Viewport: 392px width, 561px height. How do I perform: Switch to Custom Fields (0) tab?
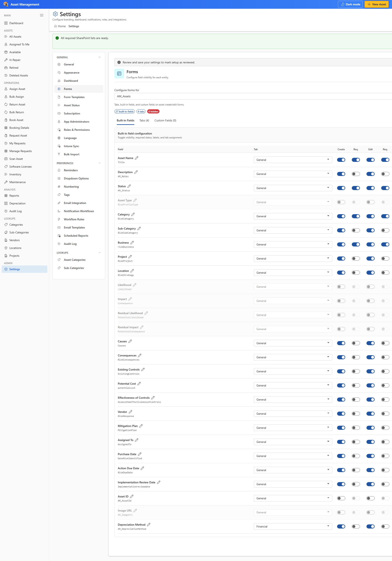[x=165, y=120]
